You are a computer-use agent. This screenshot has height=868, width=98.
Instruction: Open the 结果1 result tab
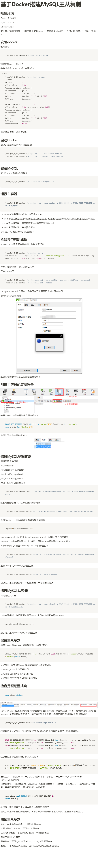click(44, 440)
